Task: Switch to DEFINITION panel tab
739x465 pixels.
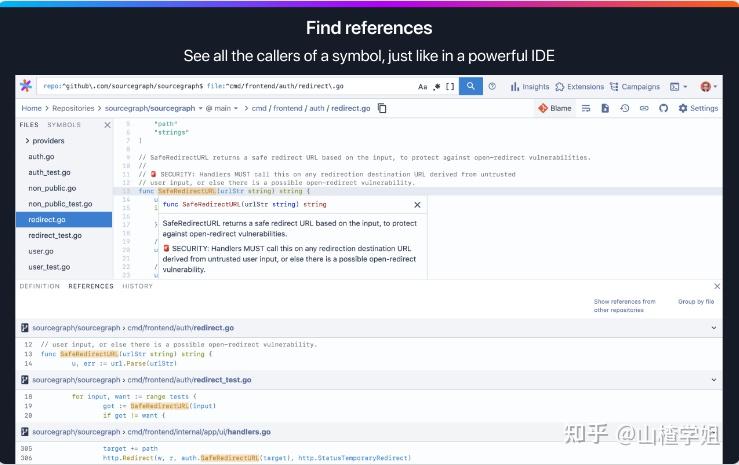Action: click(40, 286)
